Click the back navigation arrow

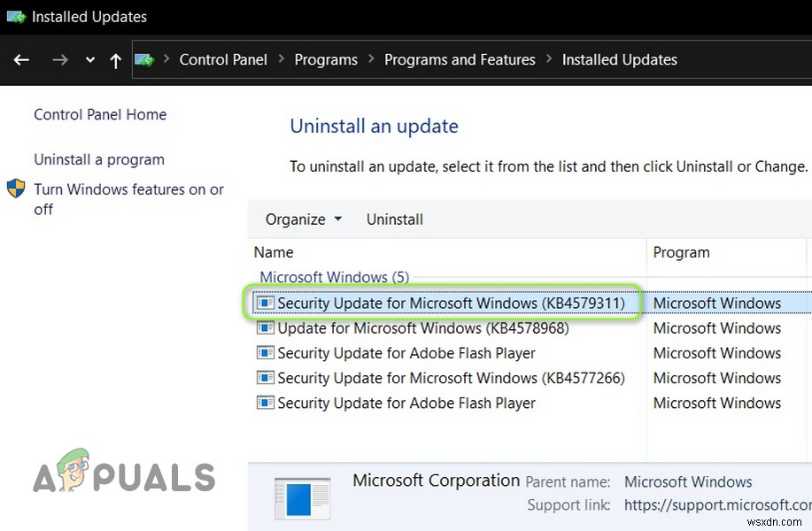click(x=21, y=59)
